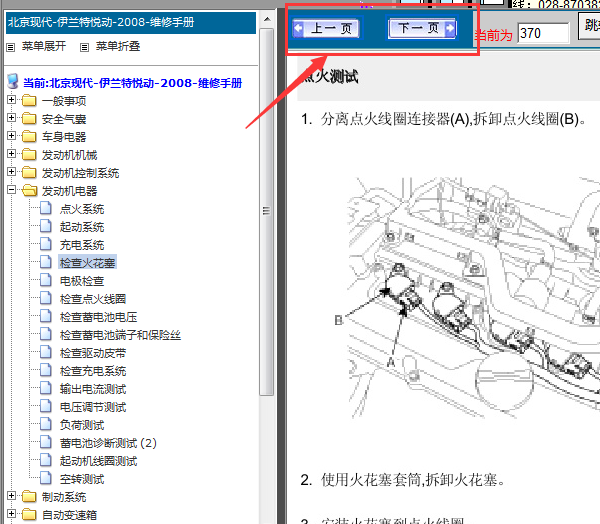The image size is (600, 524).
Task: Select the root node 当前:北京现代-伊兰特悦动-2008-维修手册
Action: point(132,83)
